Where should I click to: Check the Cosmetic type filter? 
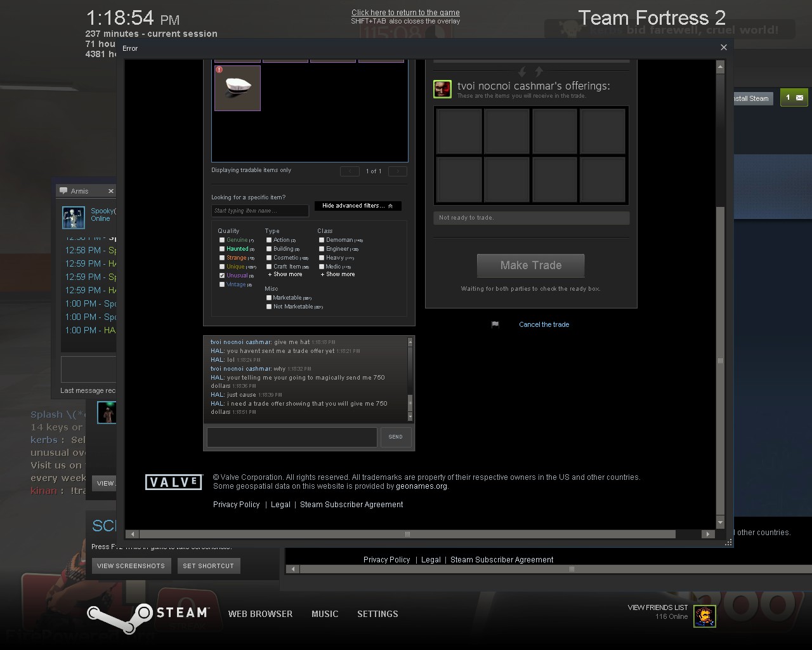[269, 258]
